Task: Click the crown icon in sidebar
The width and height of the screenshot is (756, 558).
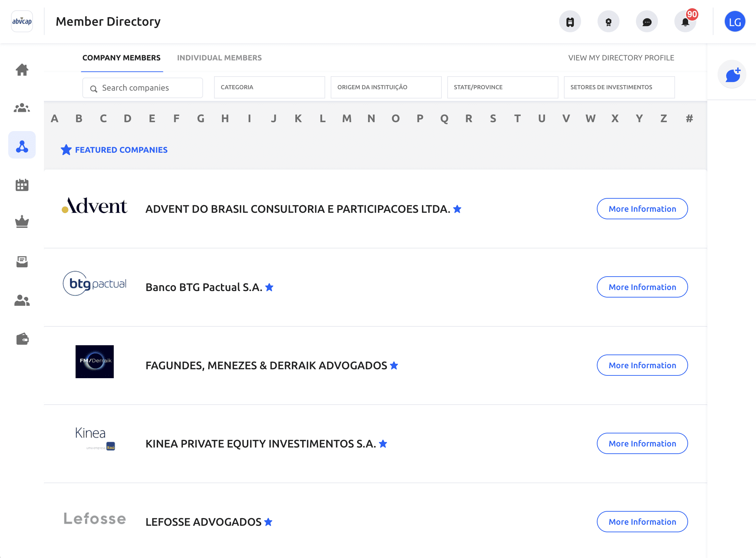Action: pyautogui.click(x=22, y=222)
